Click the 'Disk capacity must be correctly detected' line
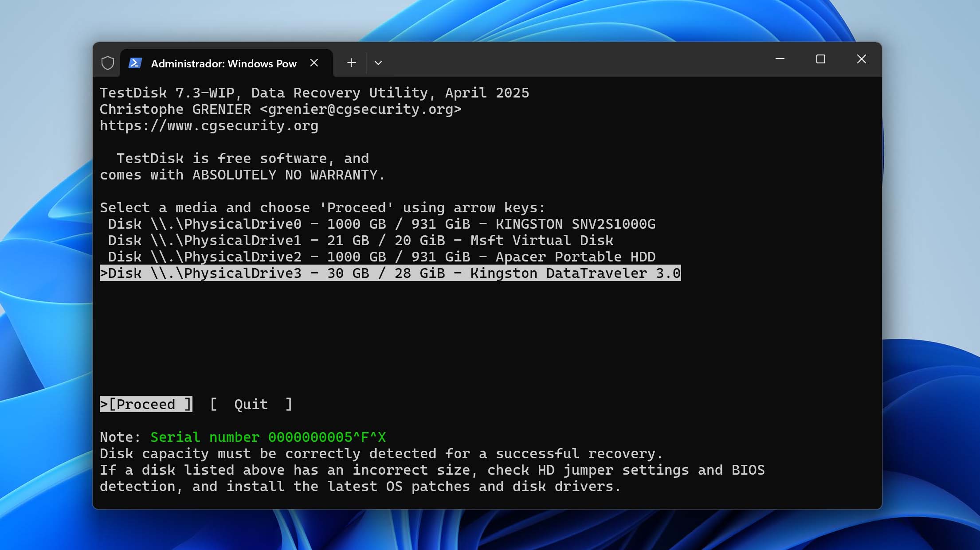 pyautogui.click(x=381, y=453)
